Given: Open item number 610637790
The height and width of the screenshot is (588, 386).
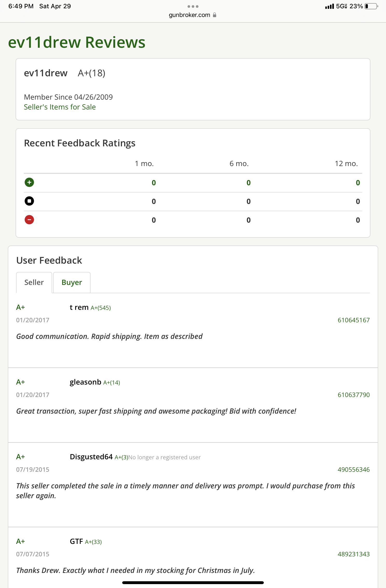Looking at the screenshot, I should pos(354,395).
